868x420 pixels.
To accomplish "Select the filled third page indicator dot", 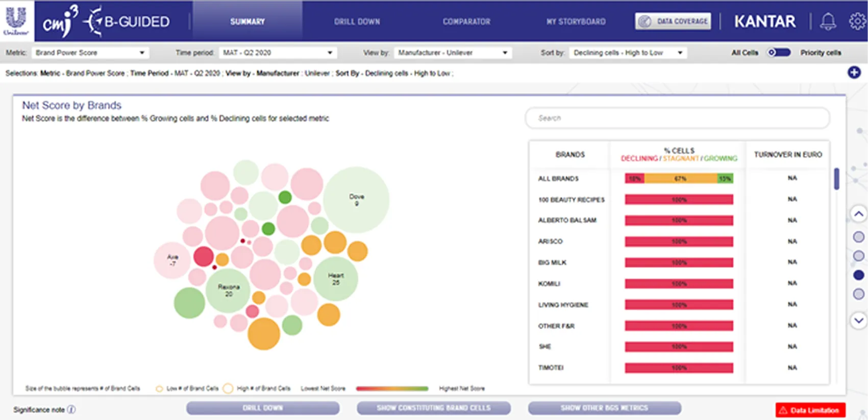I will tap(859, 275).
